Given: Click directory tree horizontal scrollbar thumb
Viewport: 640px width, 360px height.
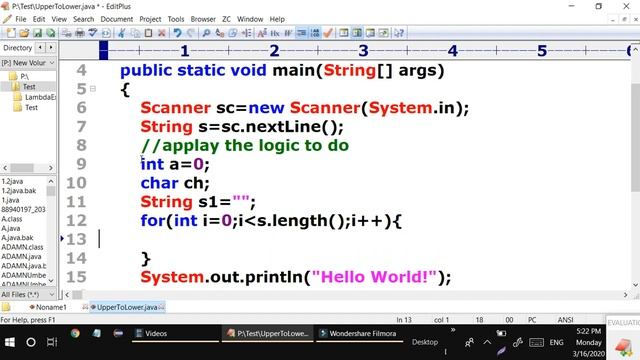Looking at the screenshot, I should tap(22, 168).
